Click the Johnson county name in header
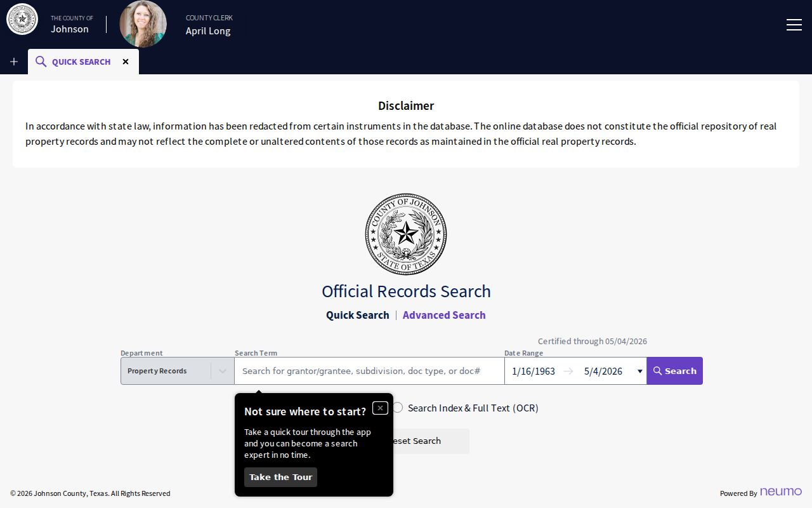 tap(70, 29)
